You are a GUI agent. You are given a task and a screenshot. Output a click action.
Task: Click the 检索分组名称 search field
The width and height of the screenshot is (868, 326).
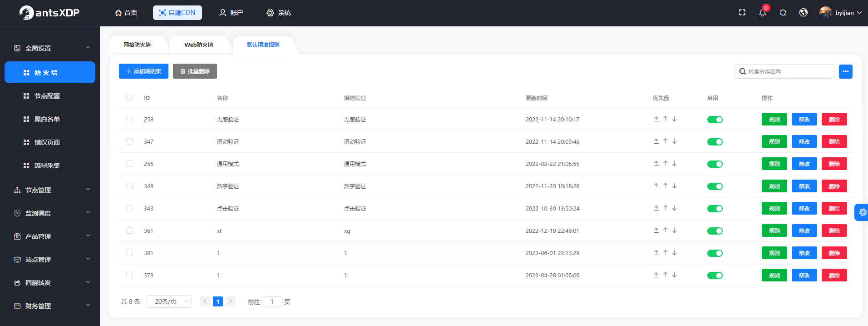coord(784,71)
